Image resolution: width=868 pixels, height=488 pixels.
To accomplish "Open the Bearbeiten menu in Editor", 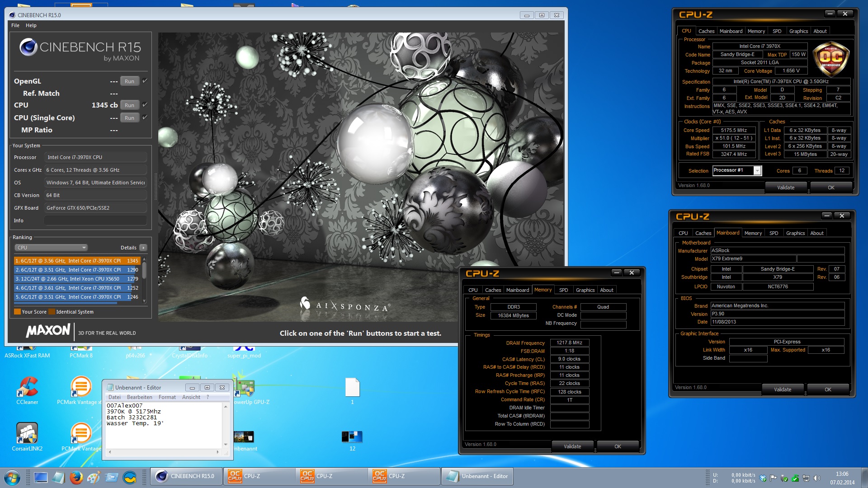I will point(140,397).
